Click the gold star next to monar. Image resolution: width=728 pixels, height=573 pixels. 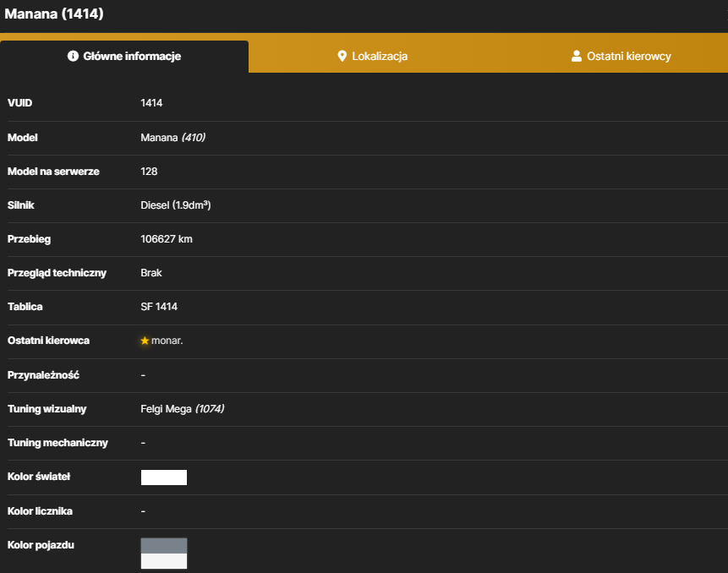coord(145,341)
